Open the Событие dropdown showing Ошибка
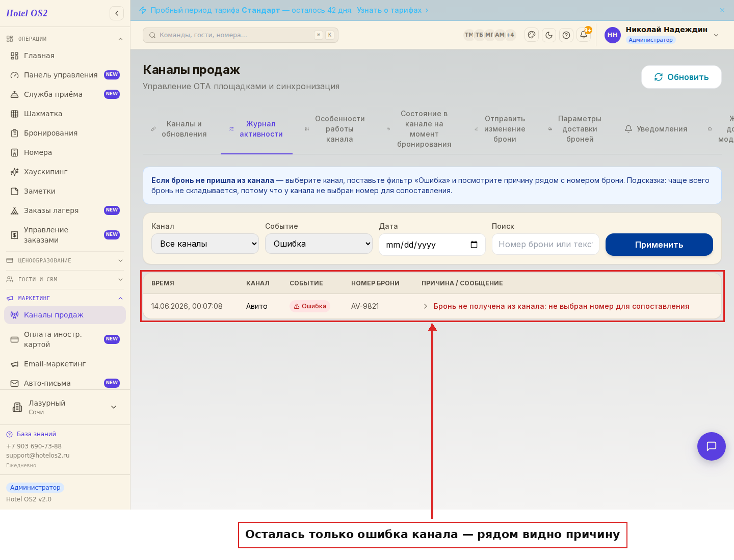734x560 pixels. (x=319, y=244)
